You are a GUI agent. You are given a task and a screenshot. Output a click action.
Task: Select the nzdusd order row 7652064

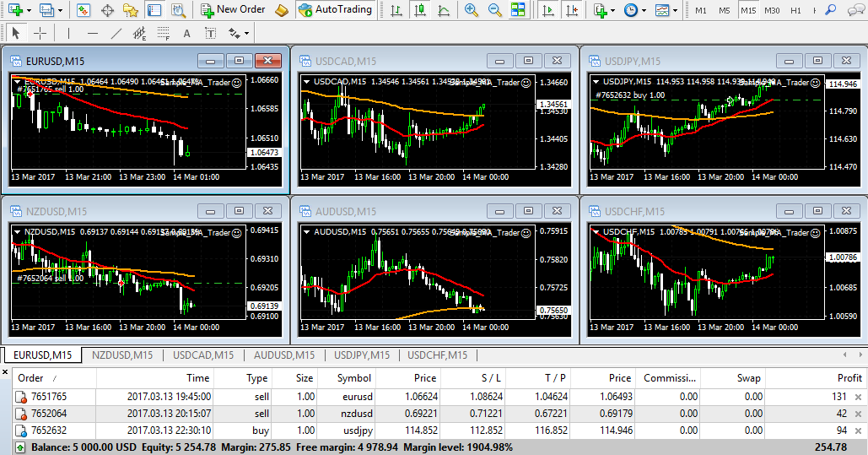[439, 414]
